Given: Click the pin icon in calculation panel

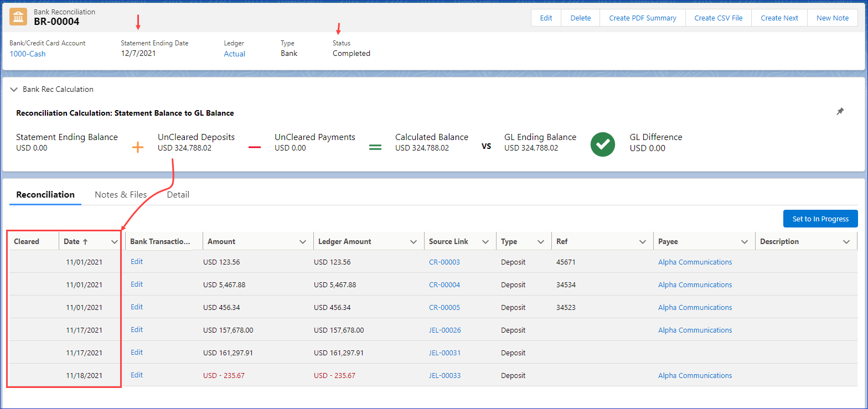Looking at the screenshot, I should (x=840, y=112).
